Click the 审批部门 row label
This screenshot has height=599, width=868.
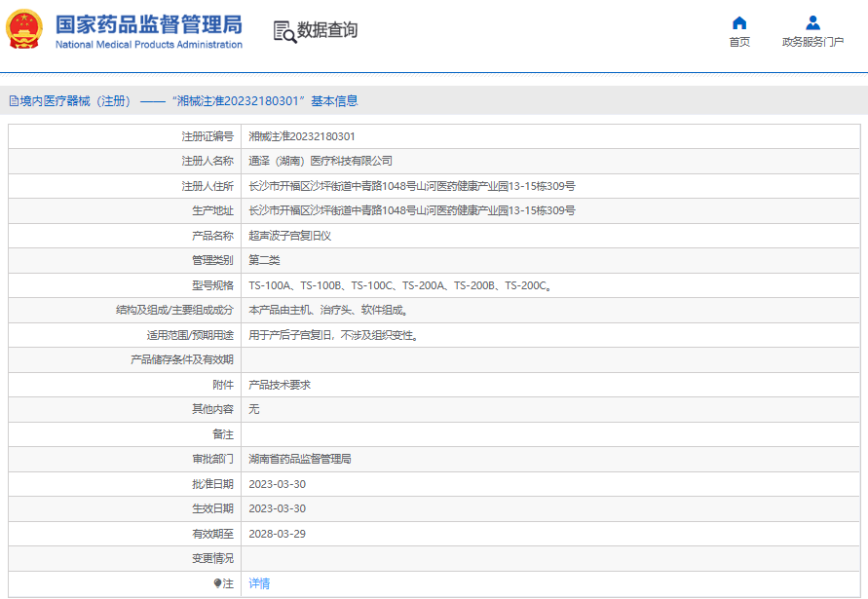point(212,459)
